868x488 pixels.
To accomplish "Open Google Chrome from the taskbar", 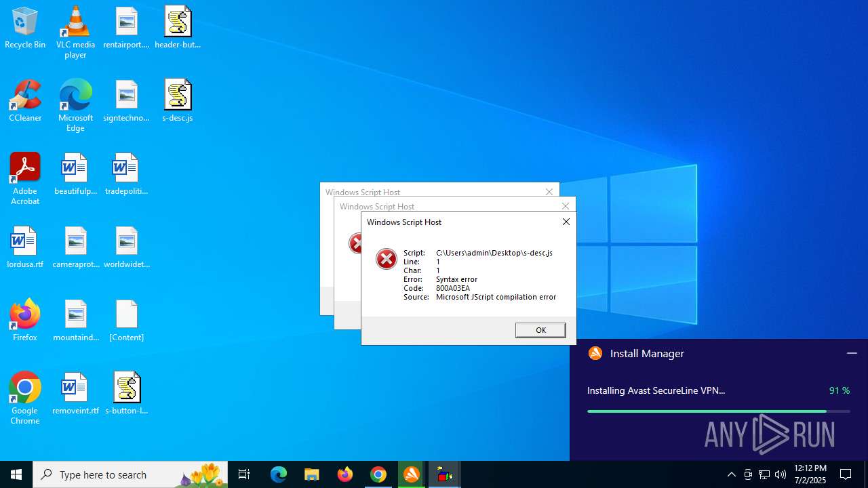I will 378,474.
